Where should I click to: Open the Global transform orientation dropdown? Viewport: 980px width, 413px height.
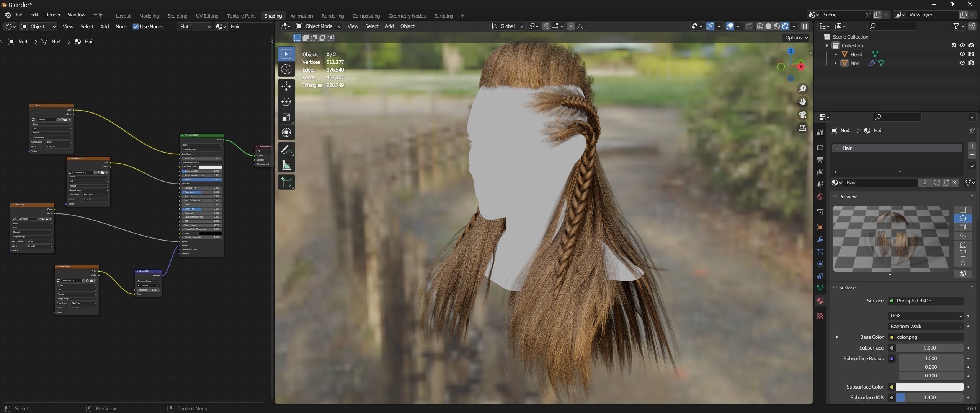(507, 26)
